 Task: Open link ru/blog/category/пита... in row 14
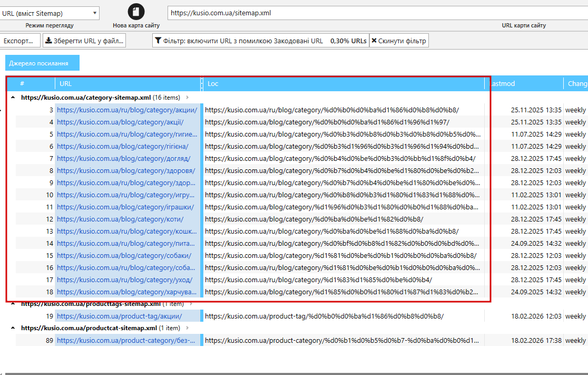(126, 243)
